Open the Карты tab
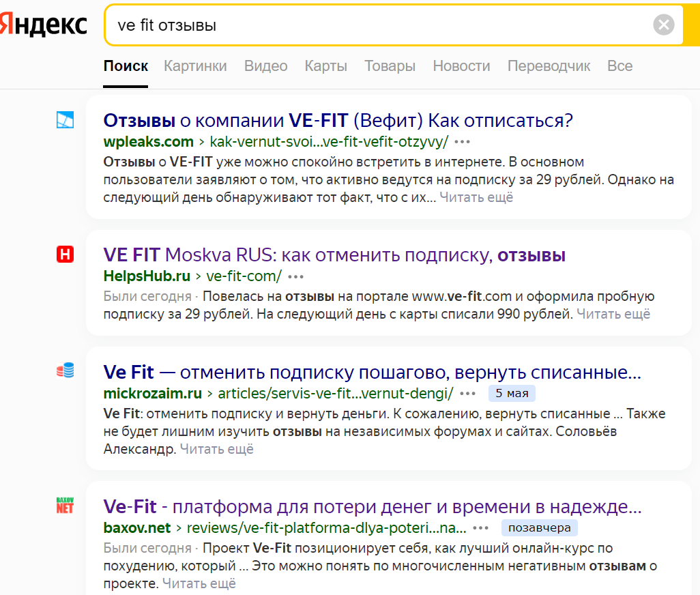 pos(326,66)
